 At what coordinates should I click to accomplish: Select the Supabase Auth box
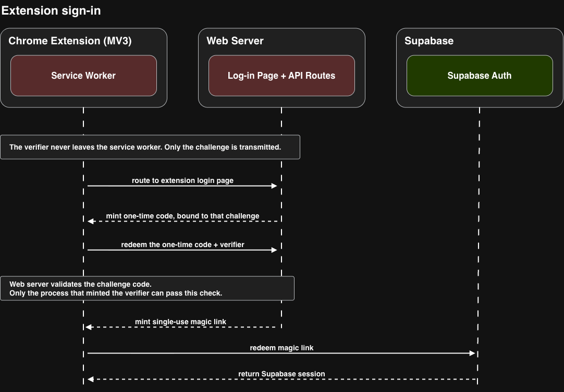480,76
